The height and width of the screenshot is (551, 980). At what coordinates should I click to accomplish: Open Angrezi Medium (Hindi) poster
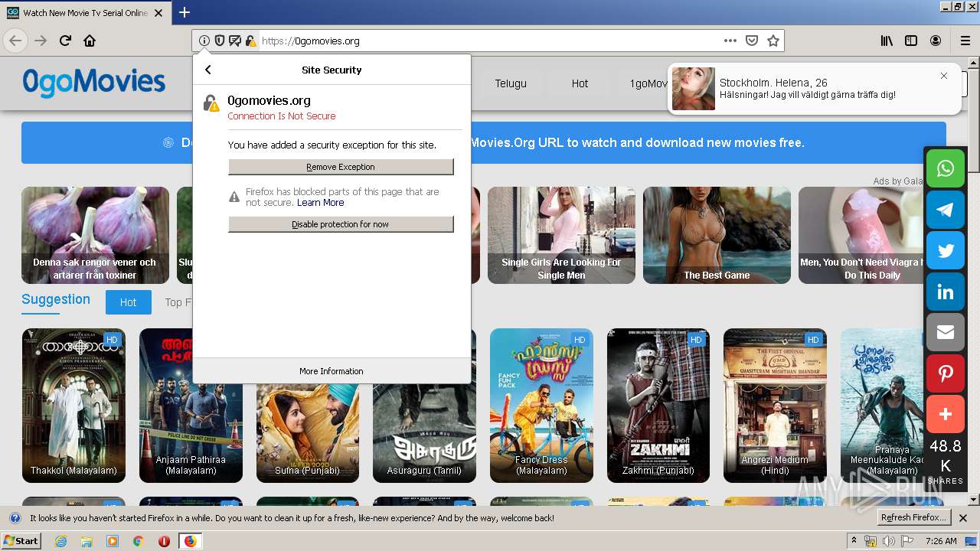click(775, 406)
